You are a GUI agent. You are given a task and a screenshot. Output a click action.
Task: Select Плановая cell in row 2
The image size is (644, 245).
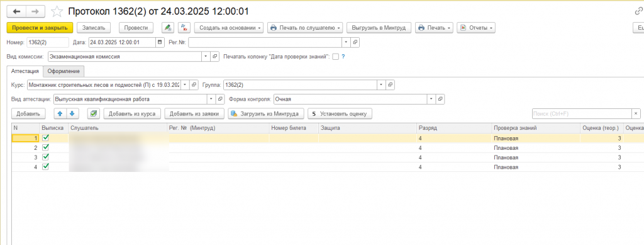pos(536,147)
